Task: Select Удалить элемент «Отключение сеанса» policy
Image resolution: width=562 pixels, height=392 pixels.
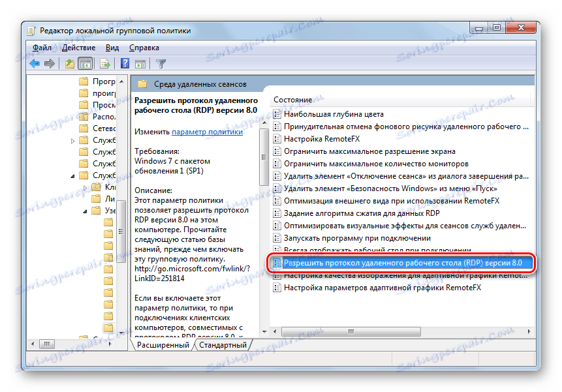Action: pyautogui.click(x=406, y=176)
